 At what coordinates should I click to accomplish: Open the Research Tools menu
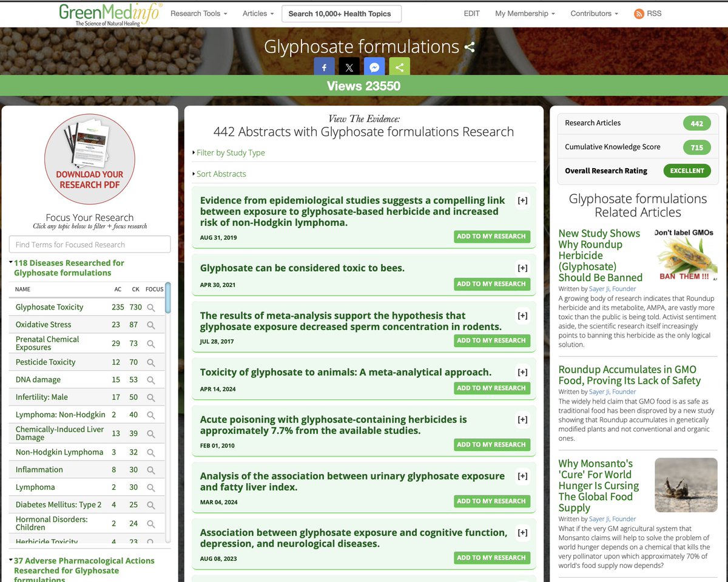[199, 13]
